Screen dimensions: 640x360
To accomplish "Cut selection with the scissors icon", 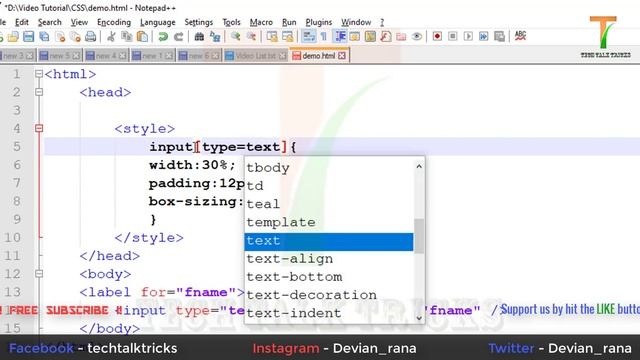I will 111,37.
